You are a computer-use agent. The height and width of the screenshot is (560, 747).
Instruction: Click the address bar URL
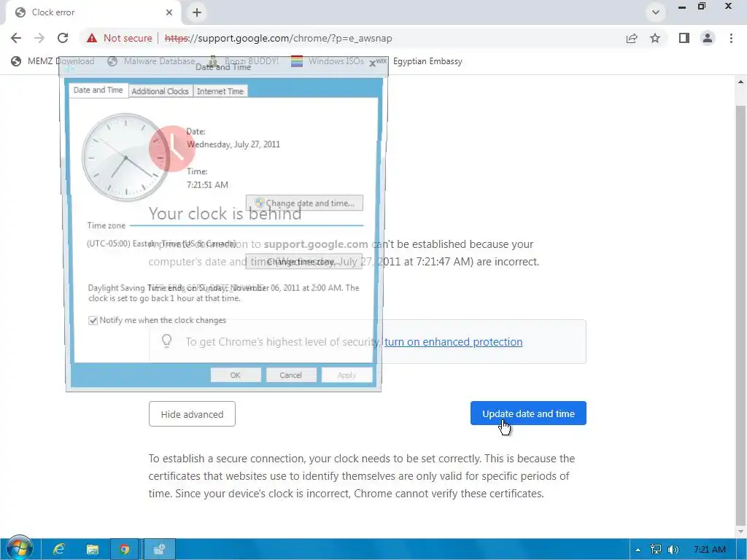click(x=278, y=38)
